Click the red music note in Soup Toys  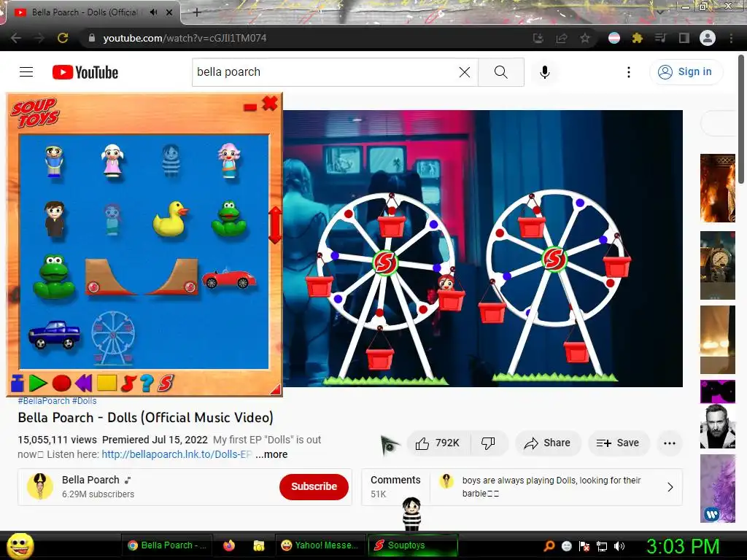click(128, 384)
